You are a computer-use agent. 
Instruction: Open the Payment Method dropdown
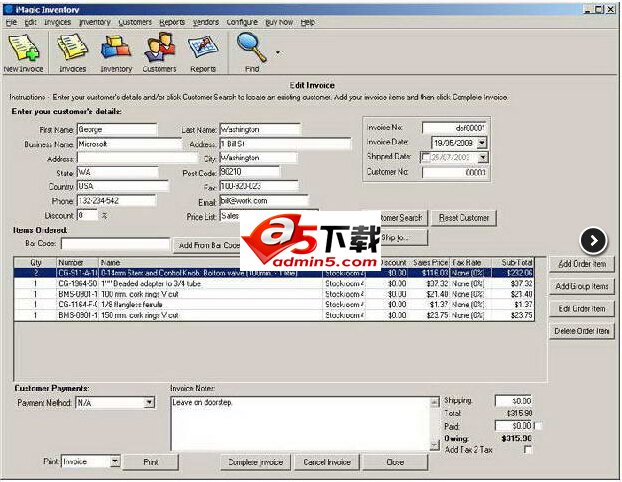[x=149, y=403]
